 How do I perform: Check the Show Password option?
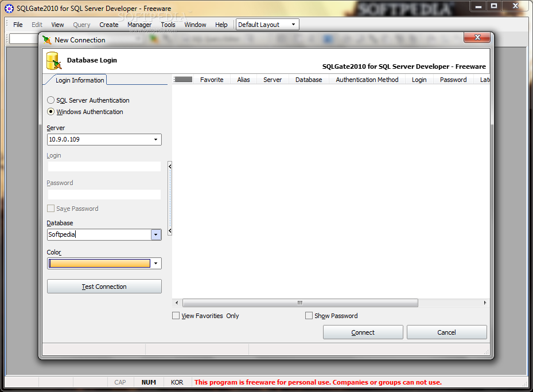coord(309,316)
